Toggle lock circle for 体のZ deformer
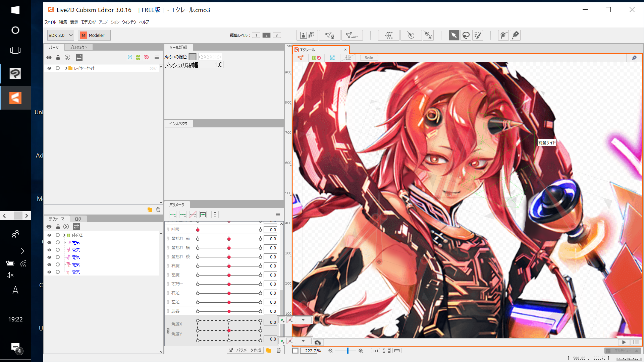644x362 pixels. point(58,235)
